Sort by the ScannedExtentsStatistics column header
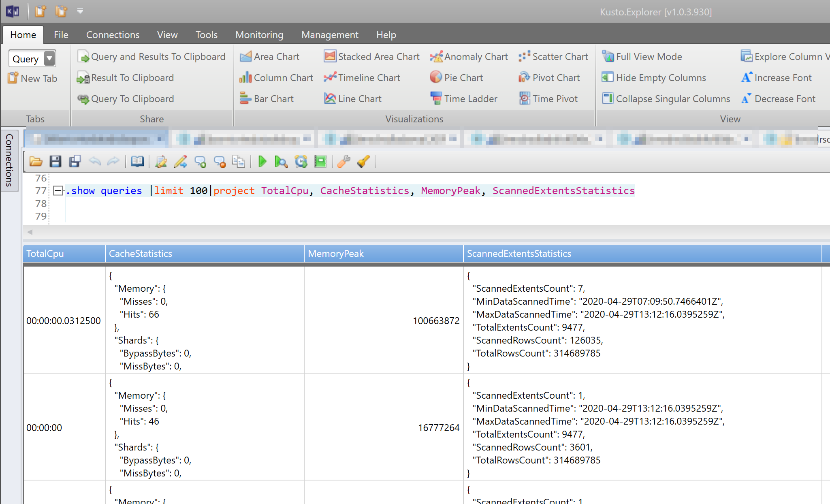 (x=643, y=254)
